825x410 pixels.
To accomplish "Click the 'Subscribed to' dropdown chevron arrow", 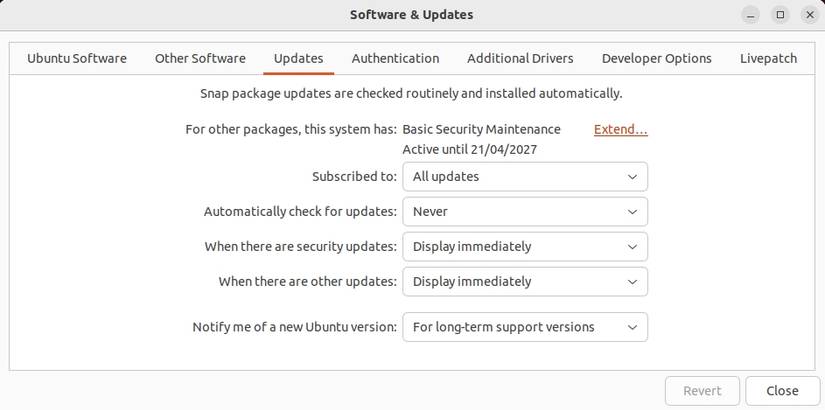I will [x=632, y=177].
